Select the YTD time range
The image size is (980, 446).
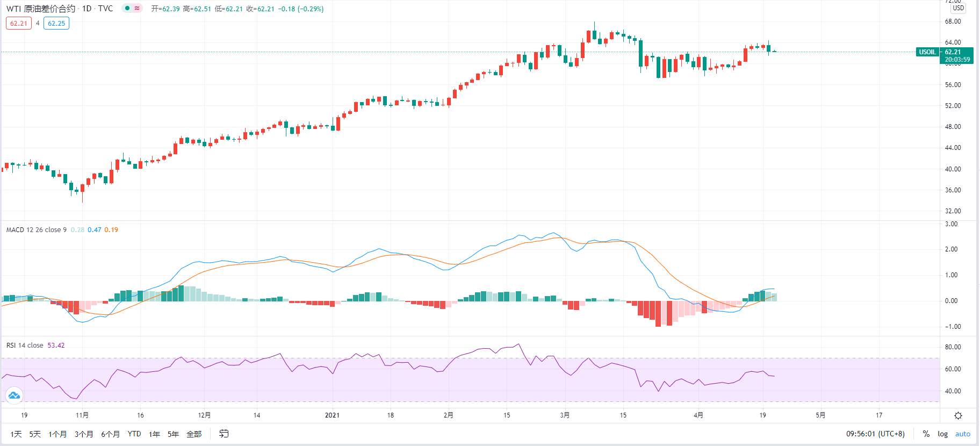(134, 434)
